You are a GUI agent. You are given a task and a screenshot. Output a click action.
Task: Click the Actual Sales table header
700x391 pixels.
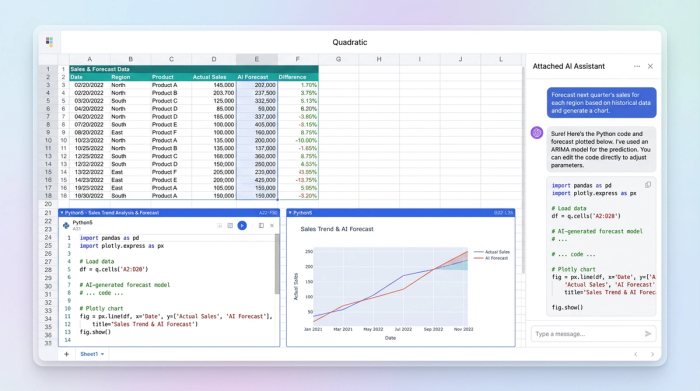214,77
